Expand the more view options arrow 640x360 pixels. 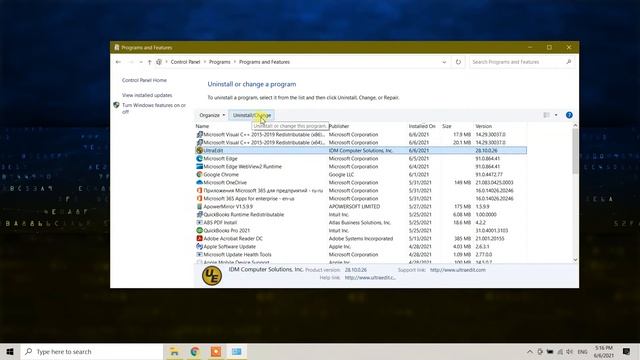tap(556, 115)
